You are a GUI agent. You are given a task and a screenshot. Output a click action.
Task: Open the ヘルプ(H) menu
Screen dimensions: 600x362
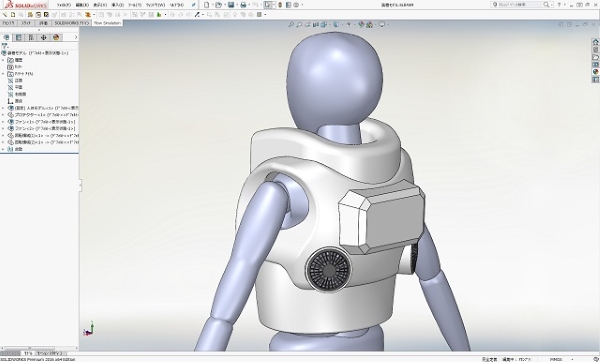tap(176, 5)
